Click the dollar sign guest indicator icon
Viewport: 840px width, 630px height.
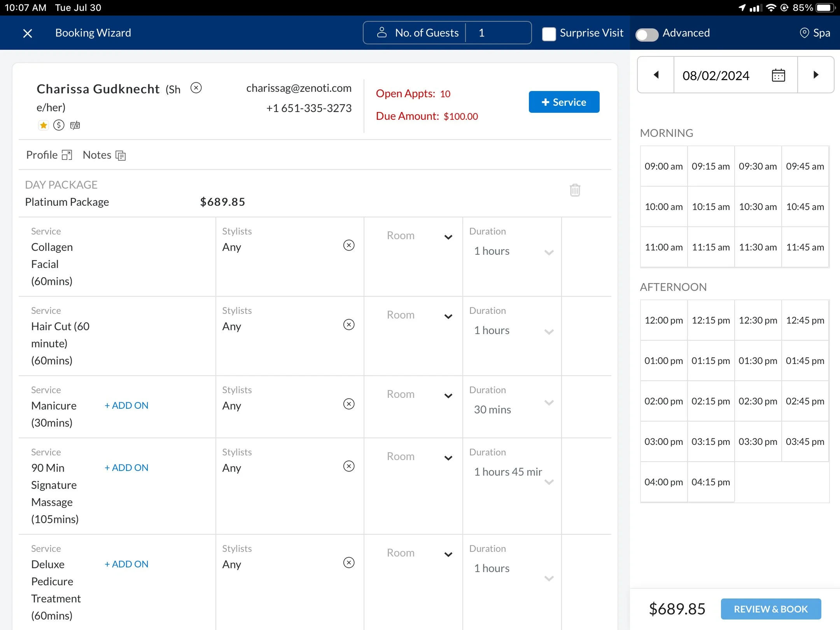59,125
